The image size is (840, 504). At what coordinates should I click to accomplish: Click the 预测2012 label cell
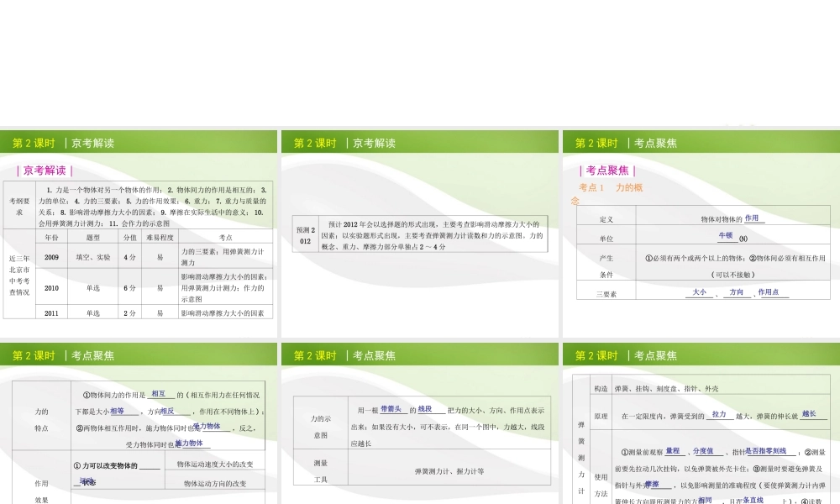[306, 235]
